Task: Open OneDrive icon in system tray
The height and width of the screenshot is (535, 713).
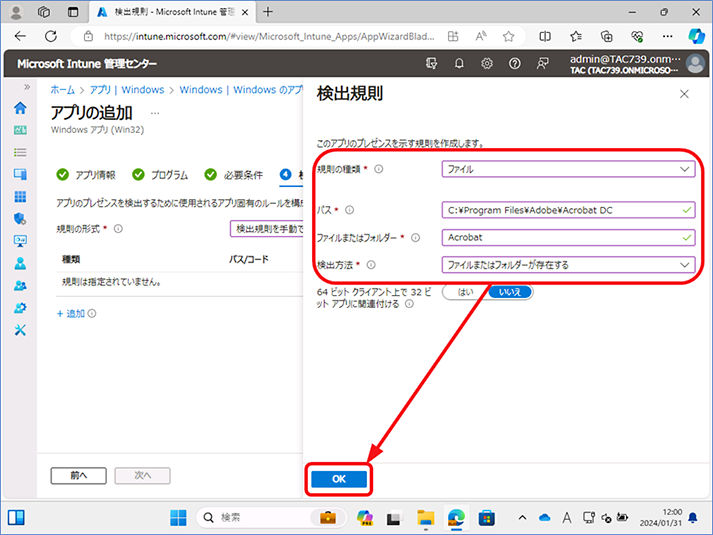Action: 544,518
